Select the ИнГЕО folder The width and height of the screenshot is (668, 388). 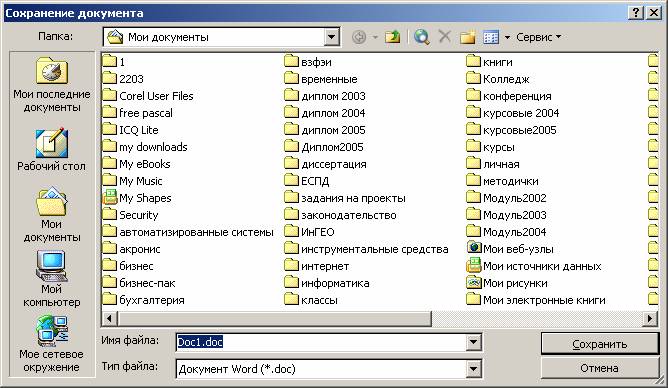pyautogui.click(x=310, y=232)
